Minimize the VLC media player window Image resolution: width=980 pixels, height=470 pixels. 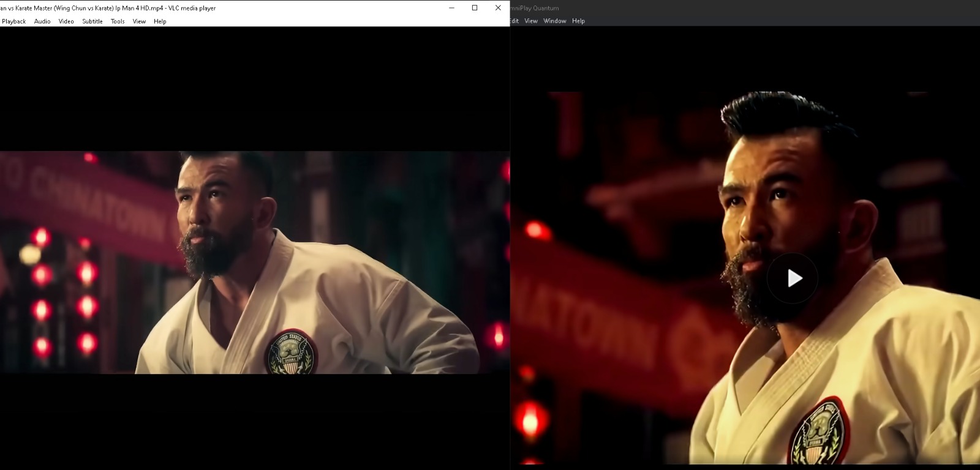coord(451,8)
